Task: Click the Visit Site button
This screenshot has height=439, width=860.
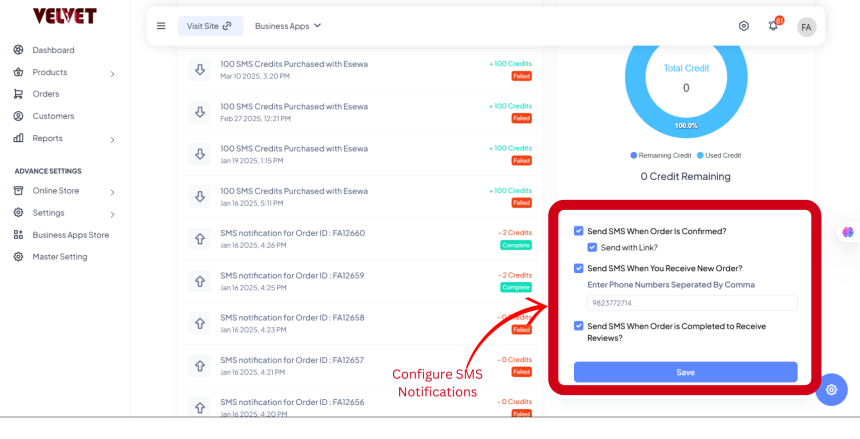Action: tap(210, 26)
